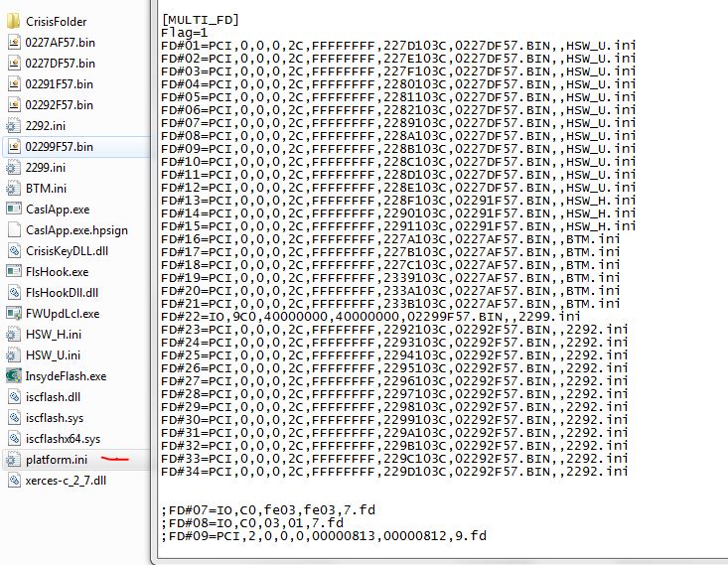
Task: Click the FD#30 line with 2299103C
Action: [394, 420]
